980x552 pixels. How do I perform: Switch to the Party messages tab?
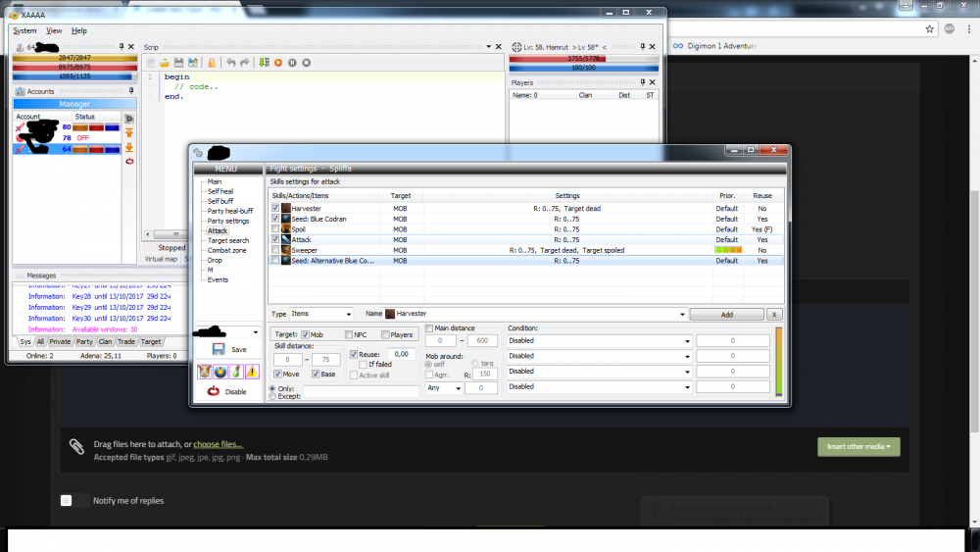[84, 342]
